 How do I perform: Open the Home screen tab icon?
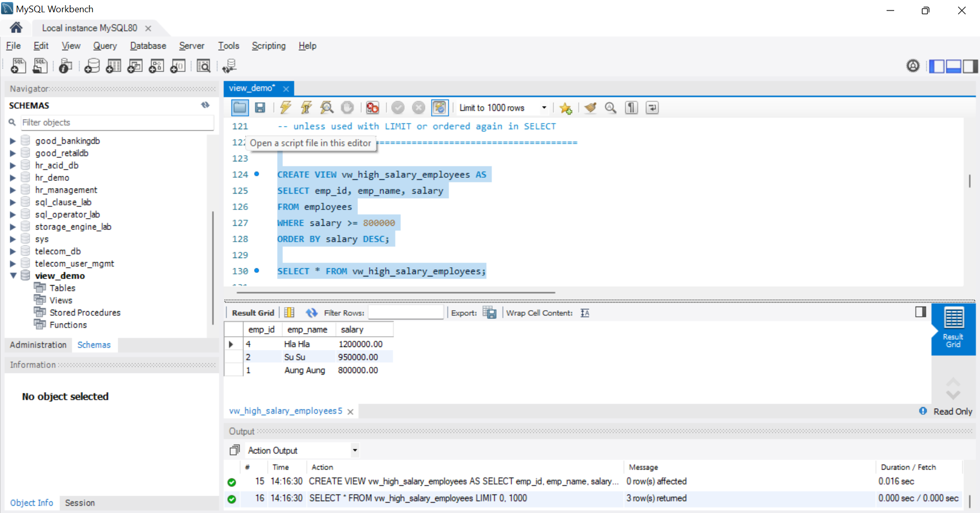pyautogui.click(x=16, y=28)
